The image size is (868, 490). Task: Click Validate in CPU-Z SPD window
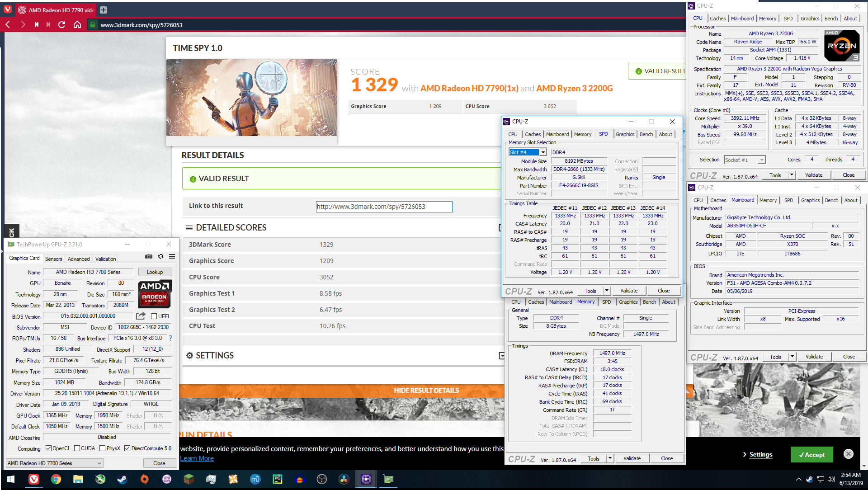click(629, 291)
